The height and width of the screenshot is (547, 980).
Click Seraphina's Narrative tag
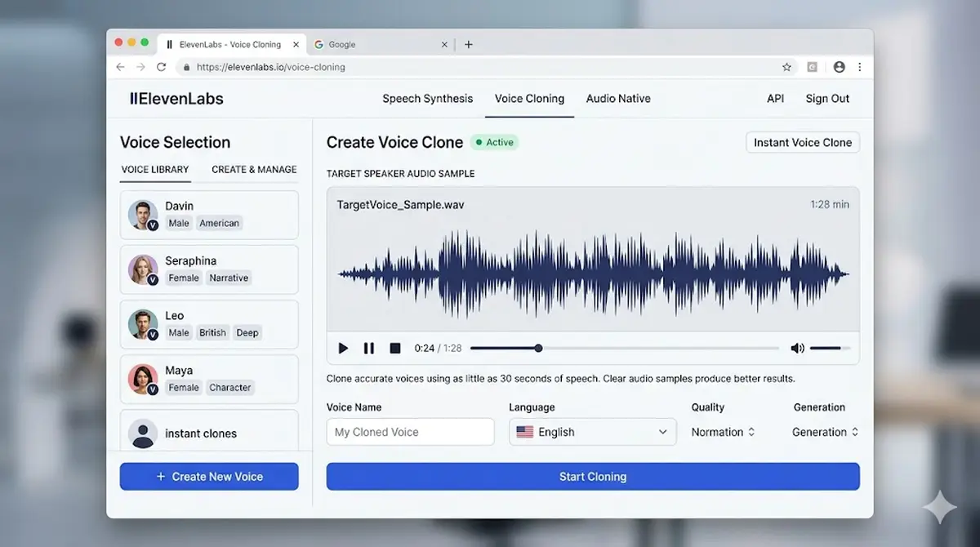[x=229, y=278]
